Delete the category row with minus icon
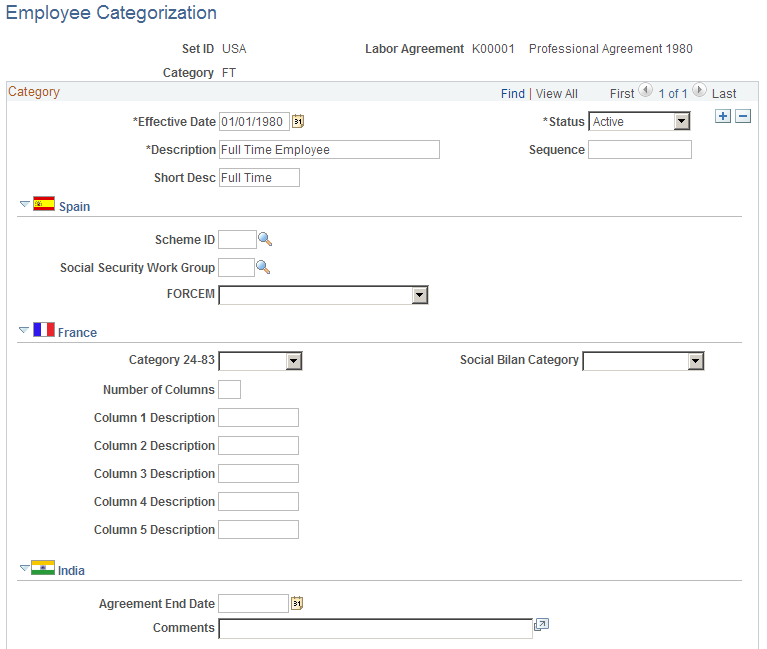The image size is (767, 649). [743, 116]
